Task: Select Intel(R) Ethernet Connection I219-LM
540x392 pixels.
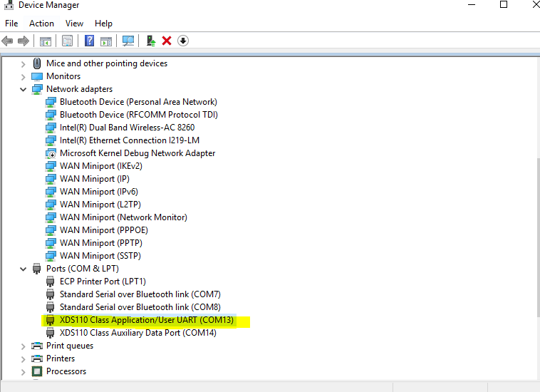Action: tap(130, 140)
